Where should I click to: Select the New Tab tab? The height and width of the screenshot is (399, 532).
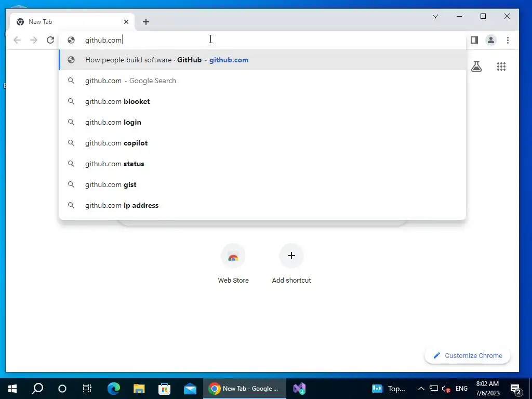click(x=72, y=22)
